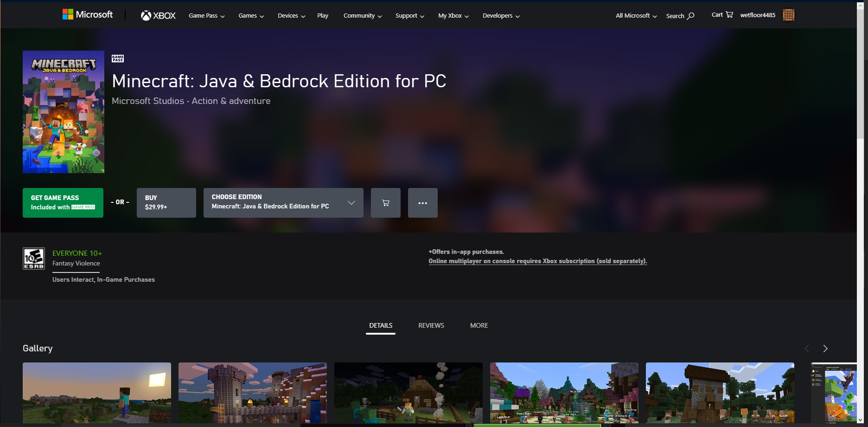This screenshot has width=868, height=427.
Task: Open the Xbox home logo
Action: (x=158, y=16)
